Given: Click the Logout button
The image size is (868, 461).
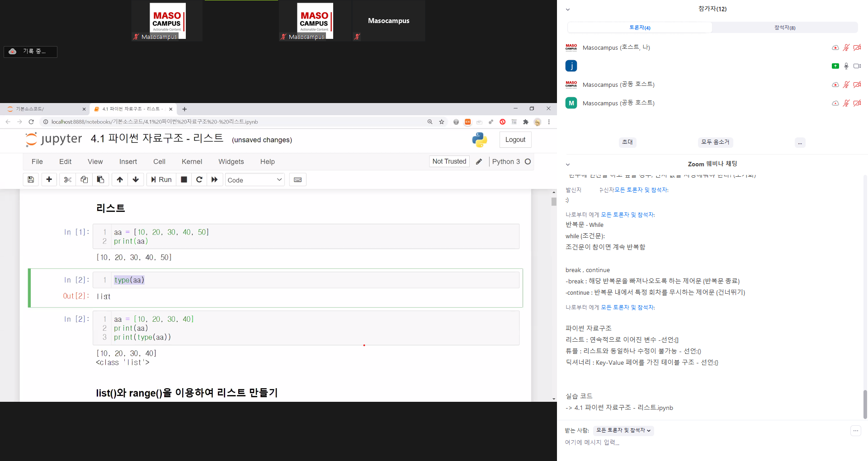Looking at the screenshot, I should click(x=515, y=140).
